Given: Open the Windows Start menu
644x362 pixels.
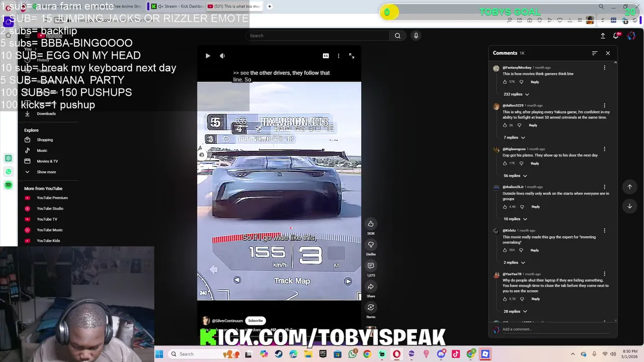Looking at the screenshot, I should pyautogui.click(x=159, y=354).
